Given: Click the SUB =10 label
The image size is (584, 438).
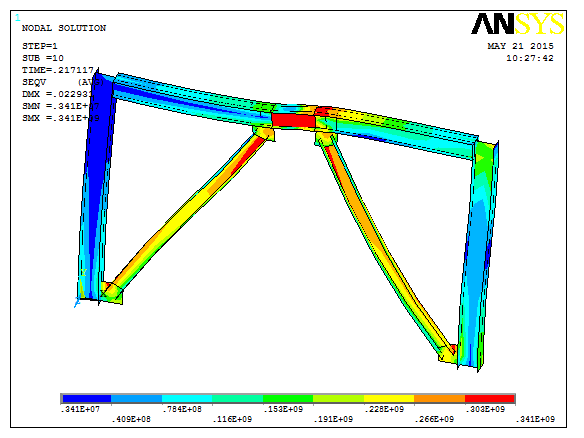Looking at the screenshot, I should click(43, 58).
